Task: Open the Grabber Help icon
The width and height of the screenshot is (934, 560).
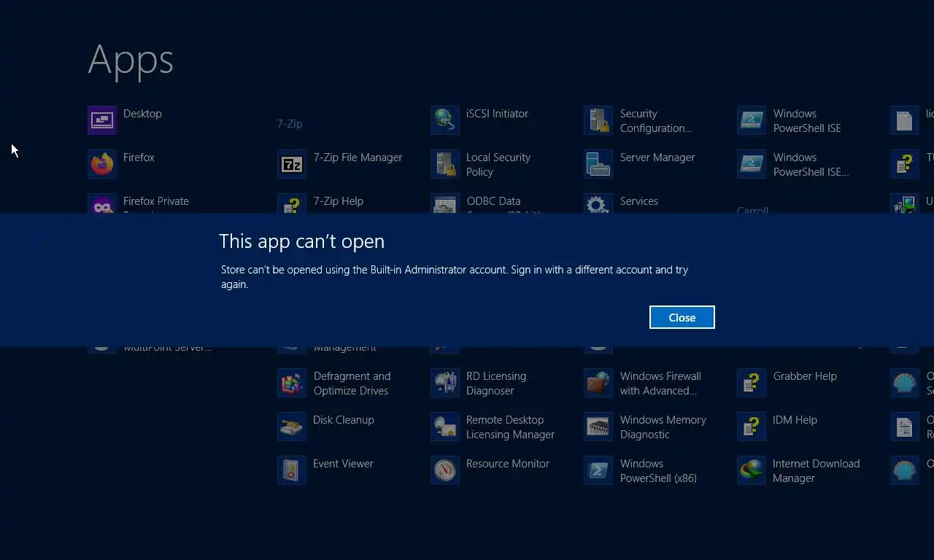Action: (752, 383)
